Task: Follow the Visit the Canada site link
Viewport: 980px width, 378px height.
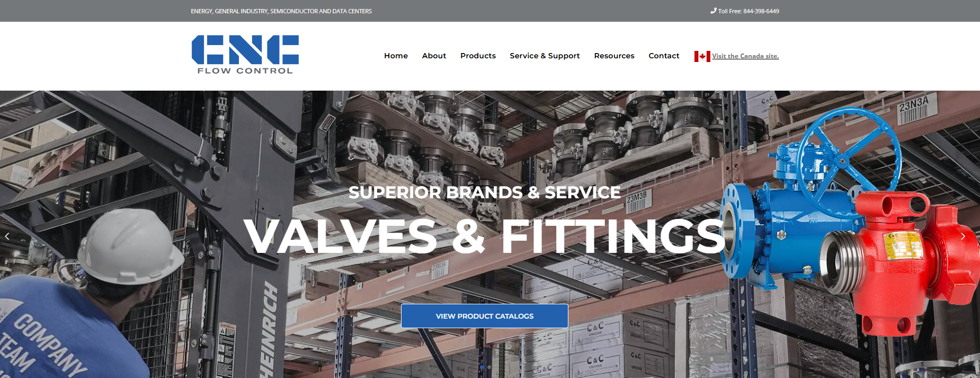Action: click(745, 56)
